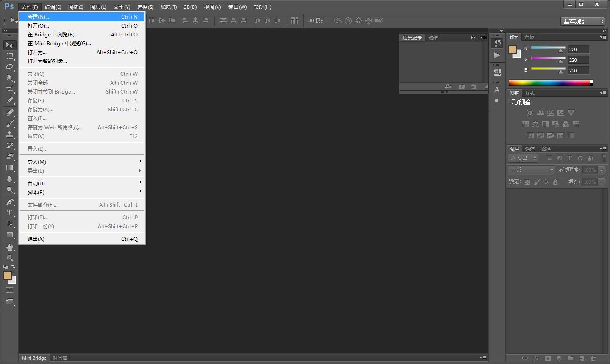Screen dimensions: 610x364
Task: Select the Crop tool
Action: [x=10, y=89]
